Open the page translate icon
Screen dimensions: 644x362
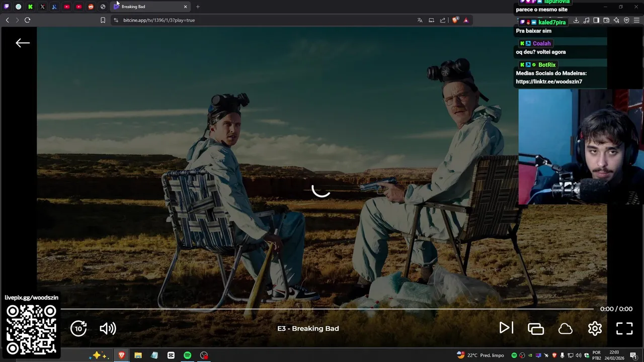coord(420,20)
